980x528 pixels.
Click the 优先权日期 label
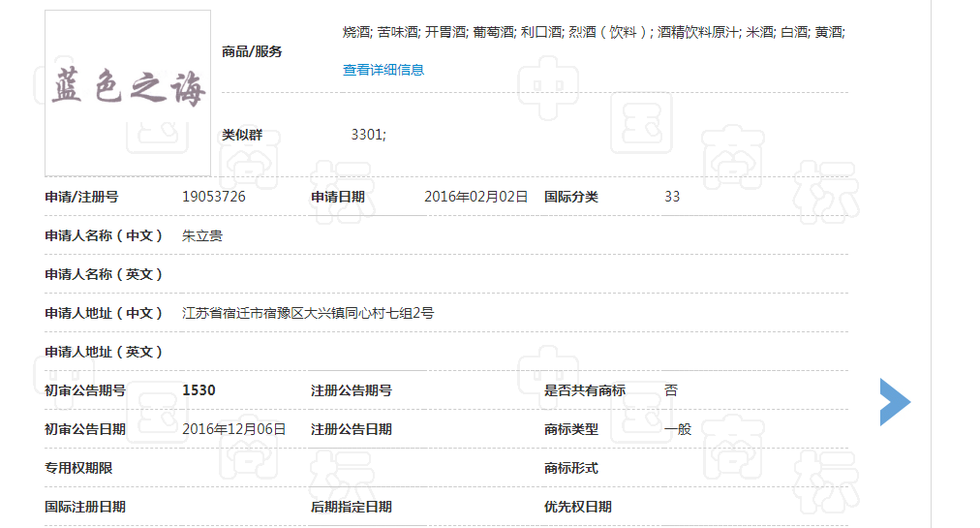(578, 507)
